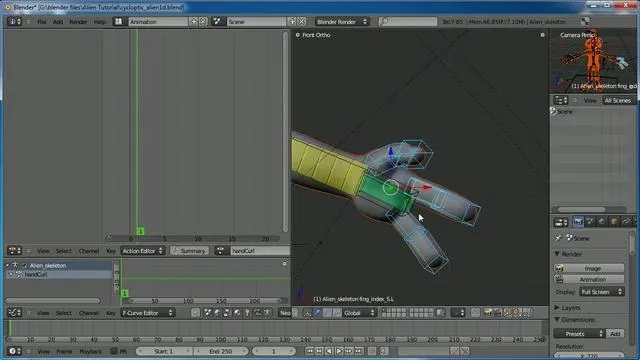Select translate manipulator arrow icon
The width and height of the screenshot is (640, 360).
tap(317, 313)
